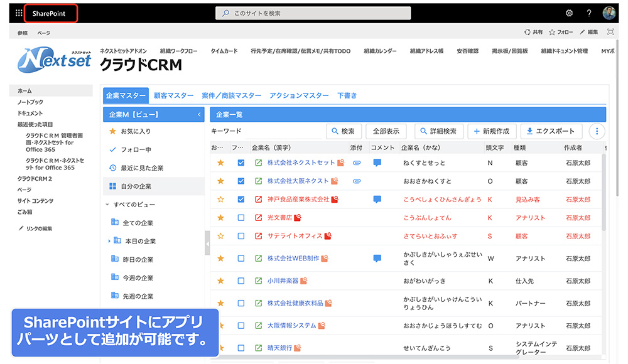Open the app launcher waffle icon

(18, 13)
